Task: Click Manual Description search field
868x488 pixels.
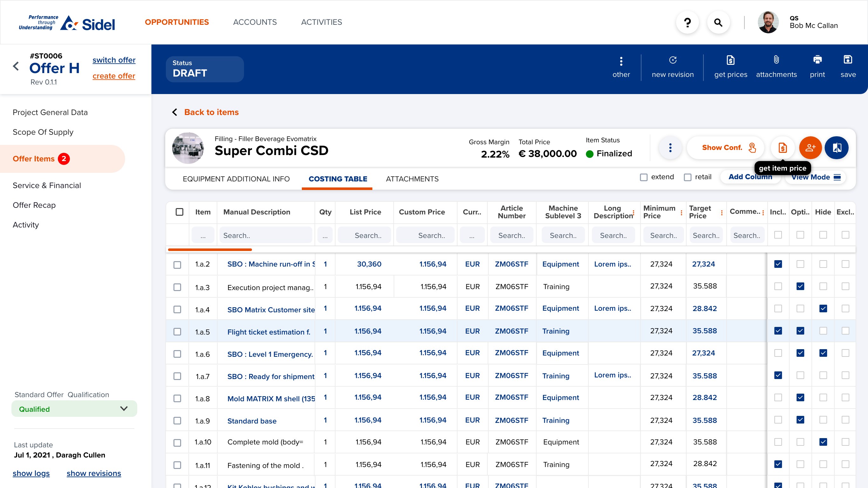Action: (266, 235)
